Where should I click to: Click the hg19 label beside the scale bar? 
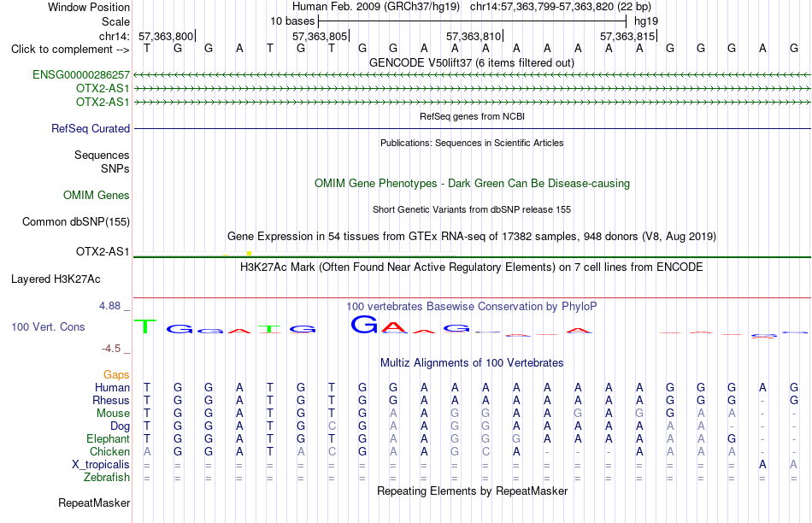(x=646, y=21)
